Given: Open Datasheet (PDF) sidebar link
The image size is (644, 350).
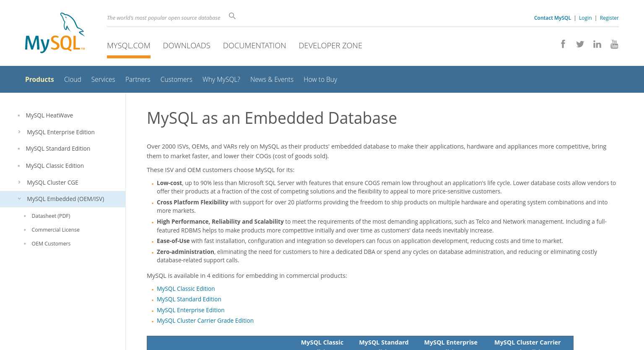Looking at the screenshot, I should click(51, 216).
